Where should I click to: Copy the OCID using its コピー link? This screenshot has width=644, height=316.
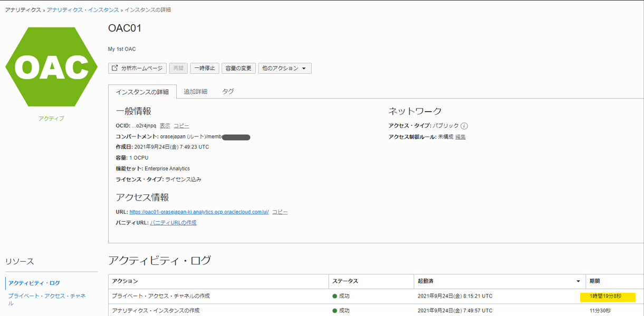[x=181, y=126]
